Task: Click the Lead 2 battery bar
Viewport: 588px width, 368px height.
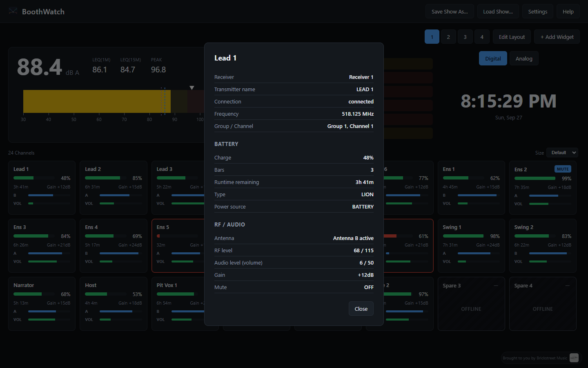Action: 106,178
